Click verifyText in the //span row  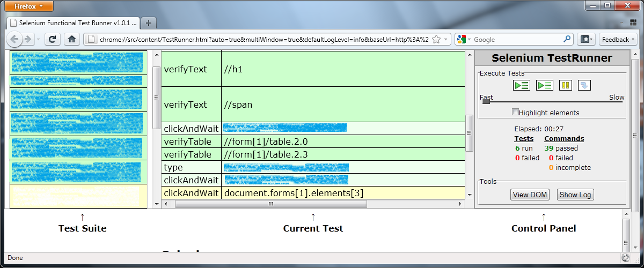[x=185, y=105]
